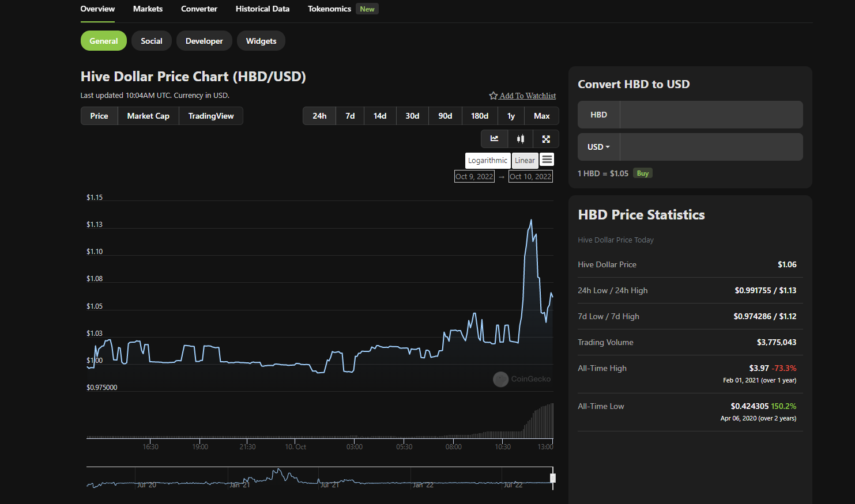
Task: Set chart range to 30d
Action: pyautogui.click(x=412, y=116)
